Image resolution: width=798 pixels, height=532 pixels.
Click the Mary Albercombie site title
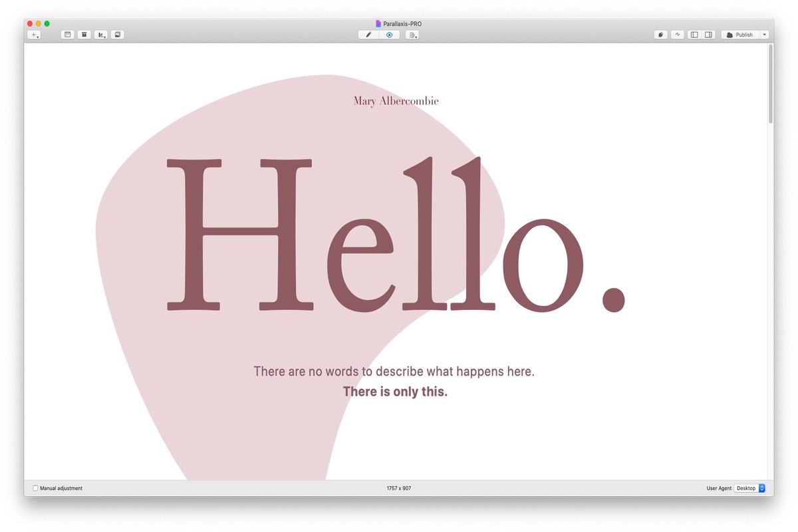[396, 101]
